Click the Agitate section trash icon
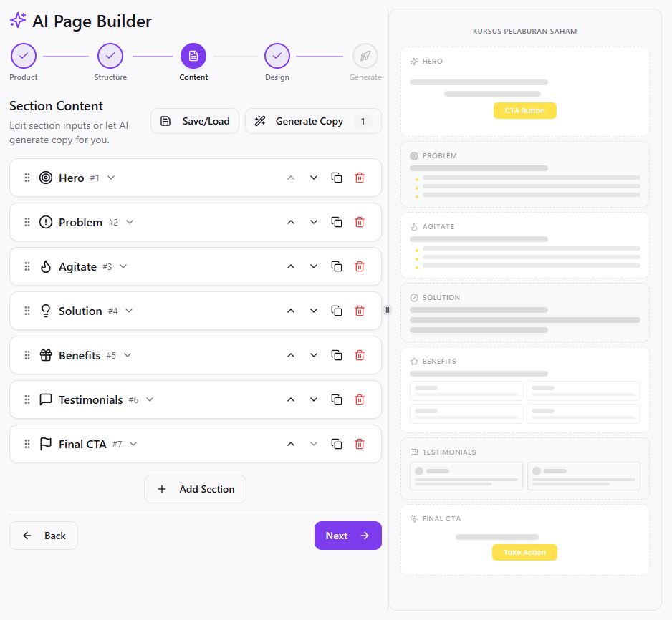Screen dimensions: 672x620 click(x=360, y=266)
